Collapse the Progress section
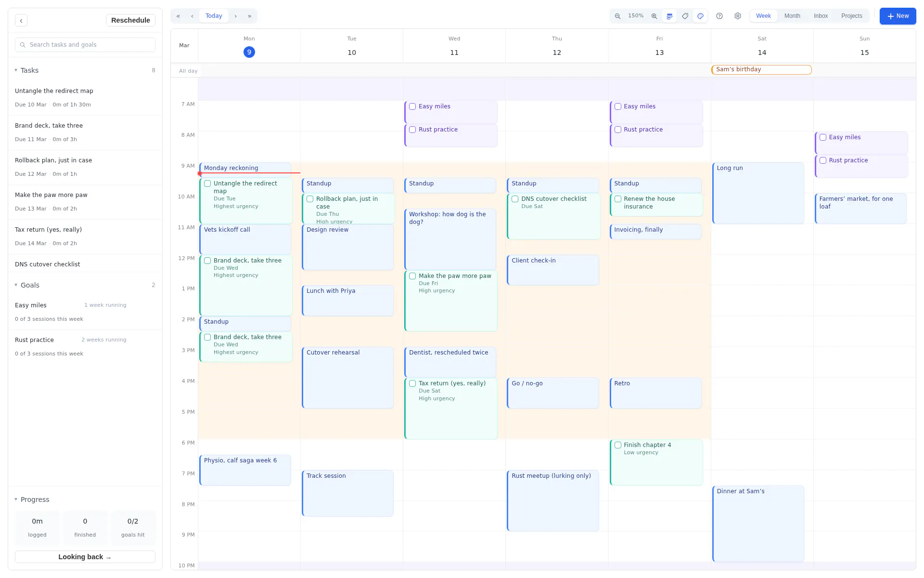924x578 pixels. [x=16, y=499]
